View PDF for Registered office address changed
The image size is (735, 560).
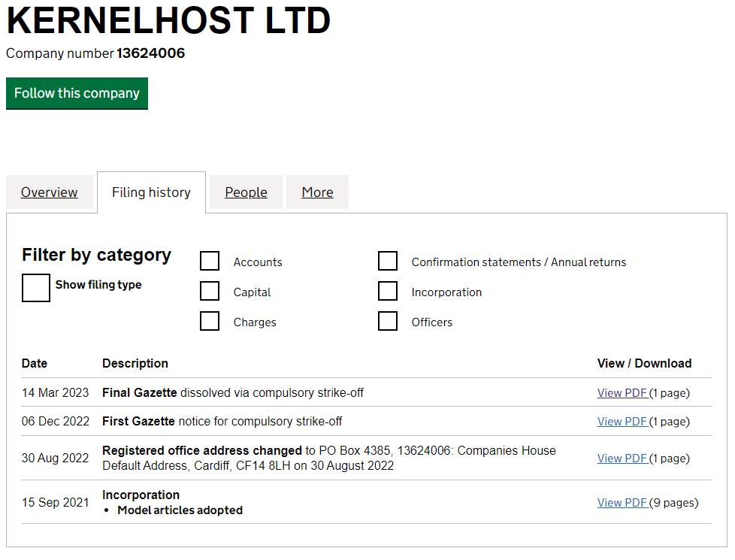click(x=622, y=459)
